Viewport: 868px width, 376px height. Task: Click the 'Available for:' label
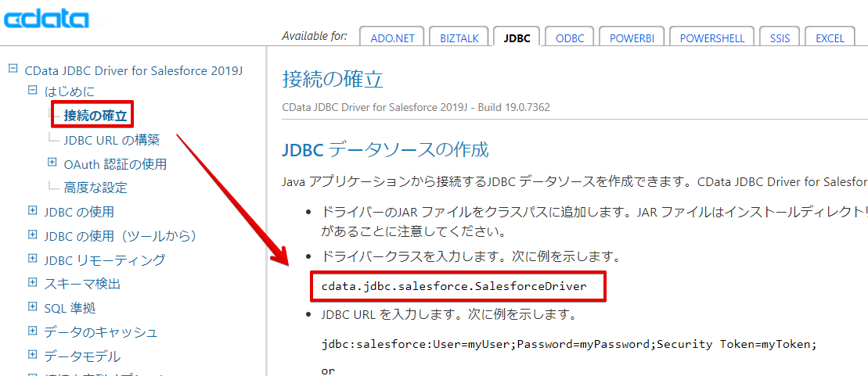point(315,37)
